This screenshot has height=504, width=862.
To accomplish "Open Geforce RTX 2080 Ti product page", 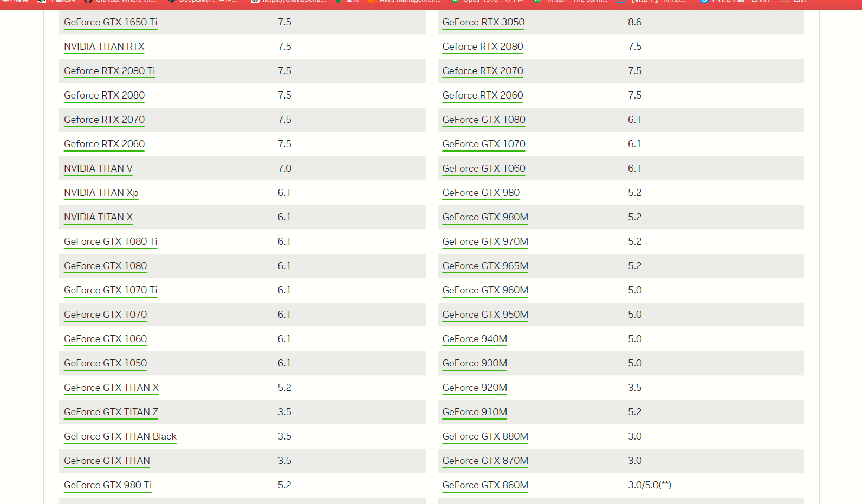I will 109,71.
